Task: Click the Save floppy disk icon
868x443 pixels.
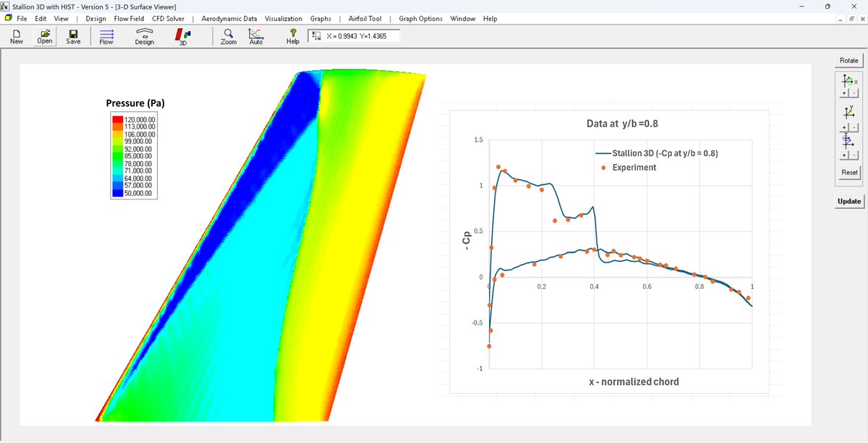Action: click(x=73, y=37)
